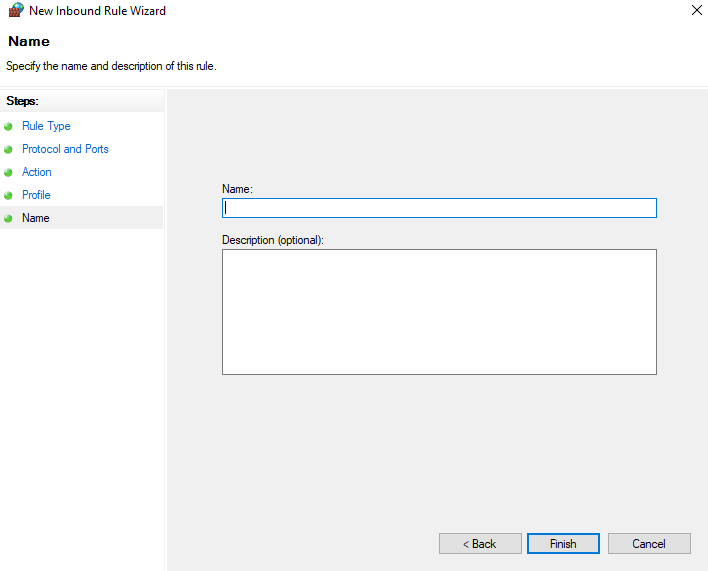Click the firewall wizard icon in title bar
The width and height of the screenshot is (708, 571).
(x=15, y=11)
